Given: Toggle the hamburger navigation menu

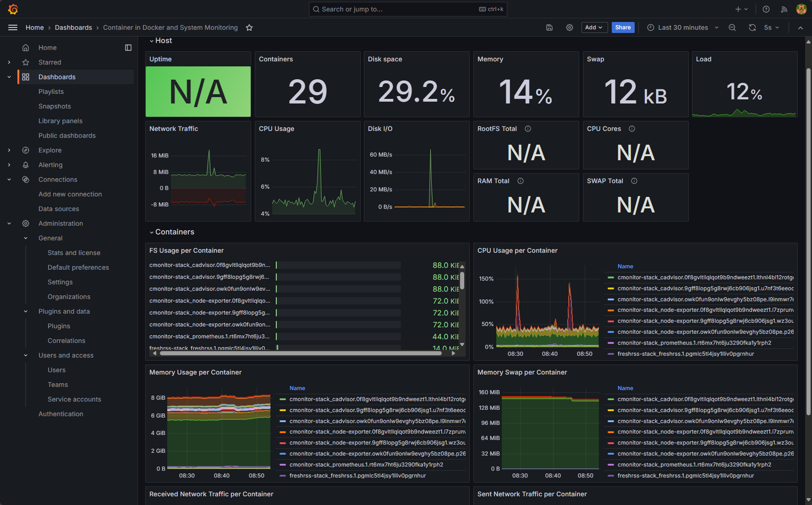Looking at the screenshot, I should point(13,27).
